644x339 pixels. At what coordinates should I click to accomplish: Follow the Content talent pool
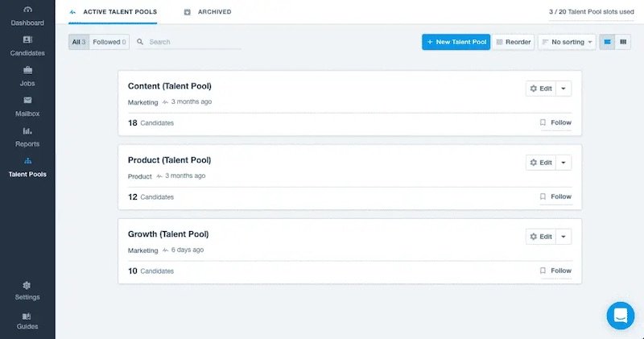coord(555,122)
